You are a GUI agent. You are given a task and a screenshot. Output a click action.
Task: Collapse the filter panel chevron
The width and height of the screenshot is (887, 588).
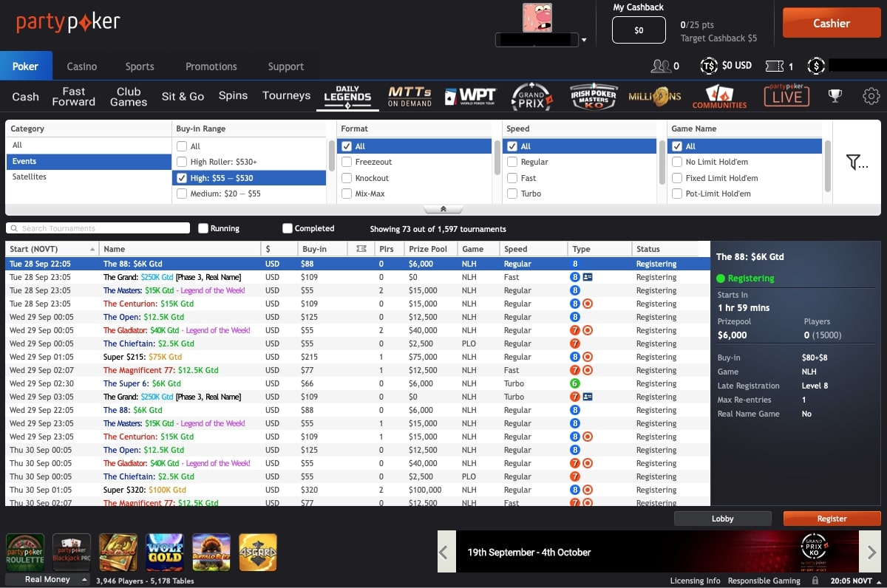click(443, 209)
